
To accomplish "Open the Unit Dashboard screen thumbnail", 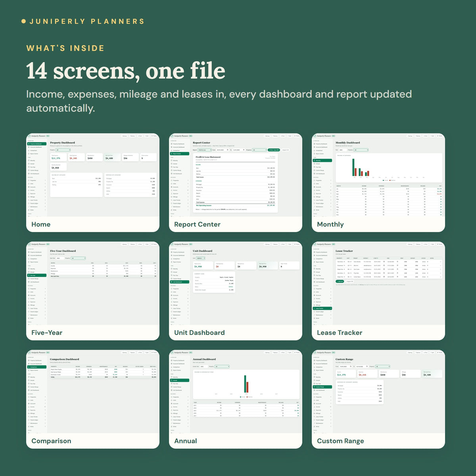I will coord(236,291).
